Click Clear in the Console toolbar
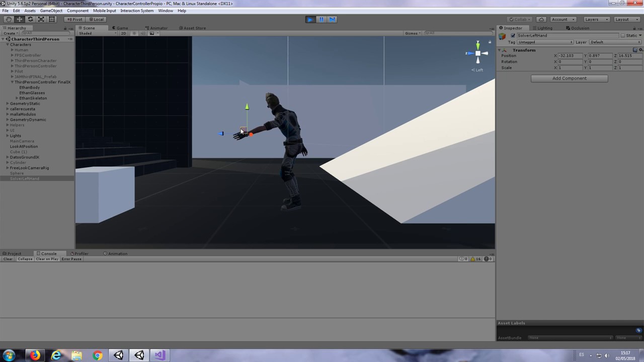 [8, 258]
